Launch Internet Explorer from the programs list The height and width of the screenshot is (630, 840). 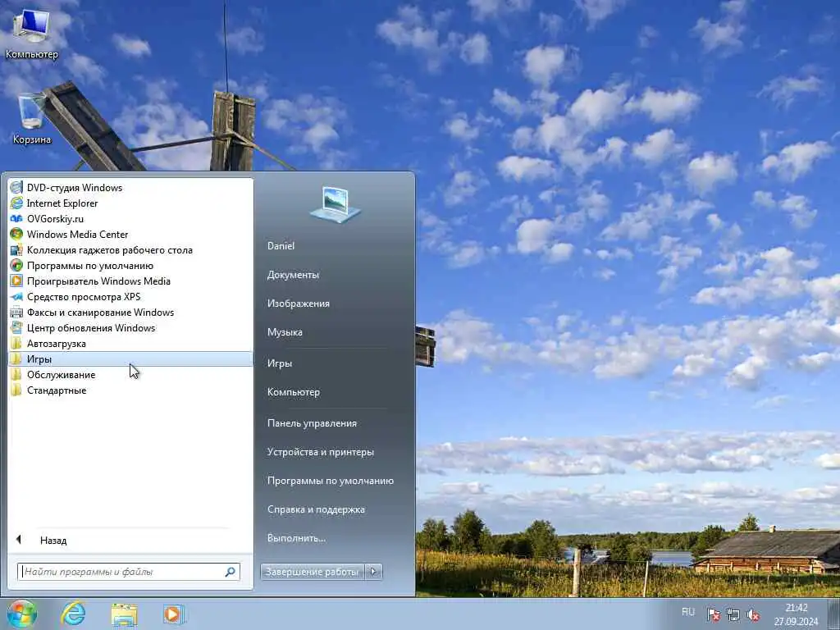click(x=62, y=203)
